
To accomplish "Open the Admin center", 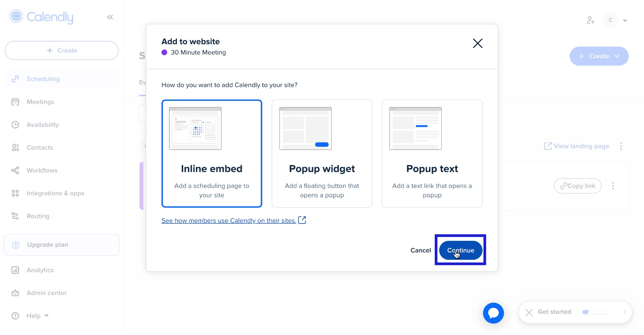I will click(x=46, y=293).
